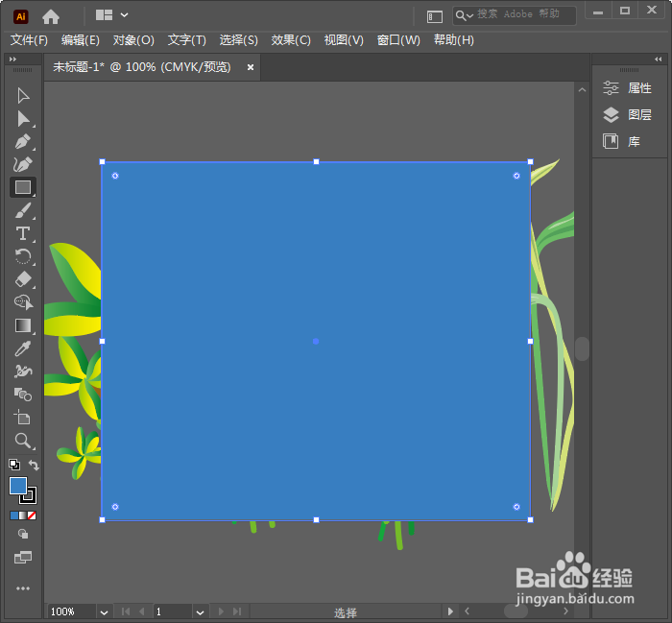Open the 文件(F) menu
The height and width of the screenshot is (623, 672).
29,40
